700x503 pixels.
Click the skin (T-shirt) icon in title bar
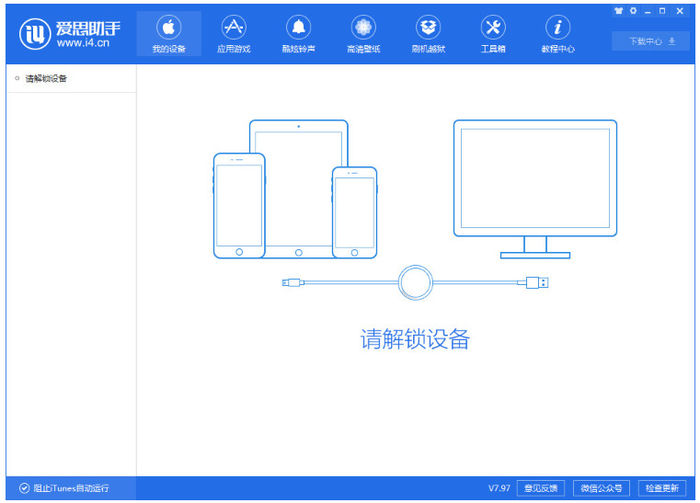click(619, 11)
